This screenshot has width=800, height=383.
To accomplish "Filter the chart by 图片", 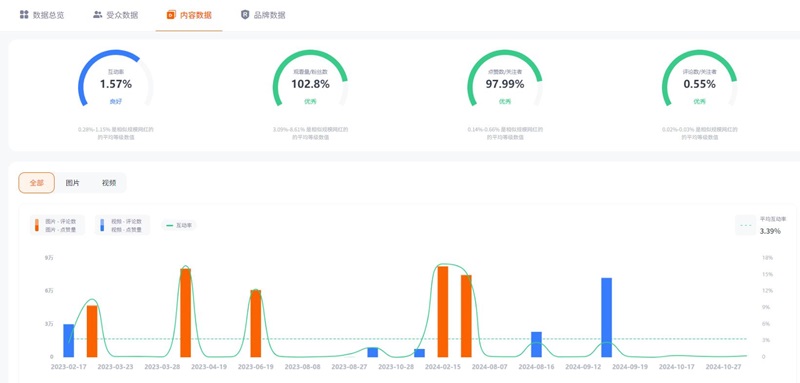I will [72, 183].
